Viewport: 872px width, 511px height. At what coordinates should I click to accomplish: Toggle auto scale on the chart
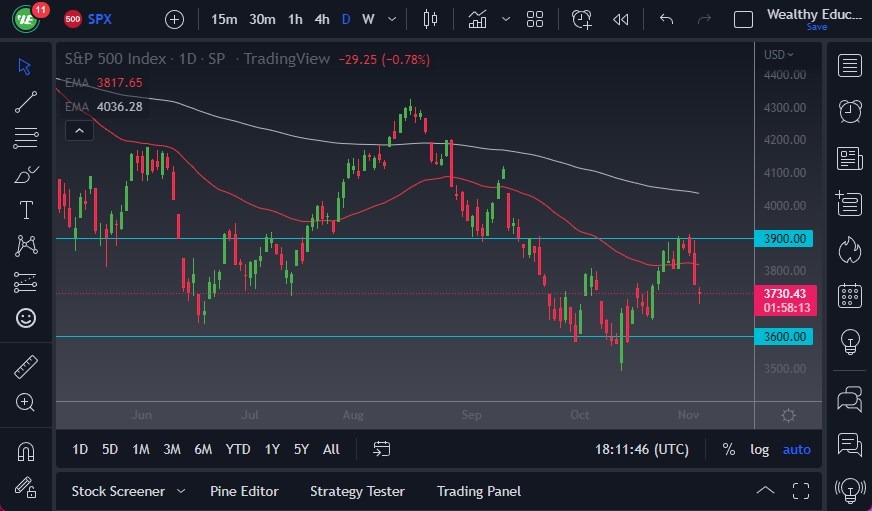[796, 449]
